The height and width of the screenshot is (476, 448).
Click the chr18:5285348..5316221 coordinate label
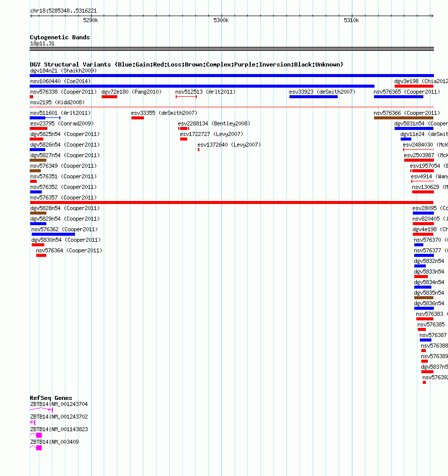coord(63,11)
